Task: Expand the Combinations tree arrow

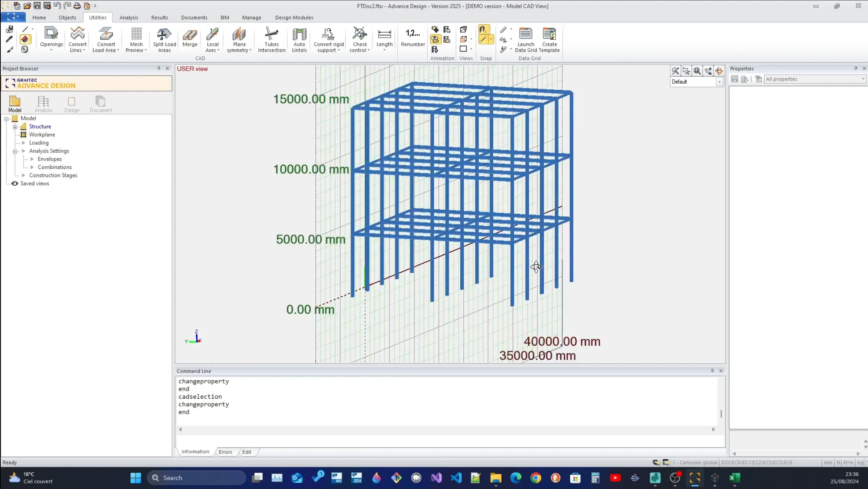Action: click(x=32, y=167)
